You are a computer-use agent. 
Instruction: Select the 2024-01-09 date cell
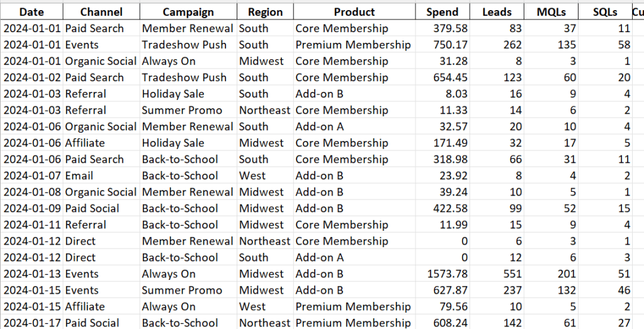tap(31, 208)
